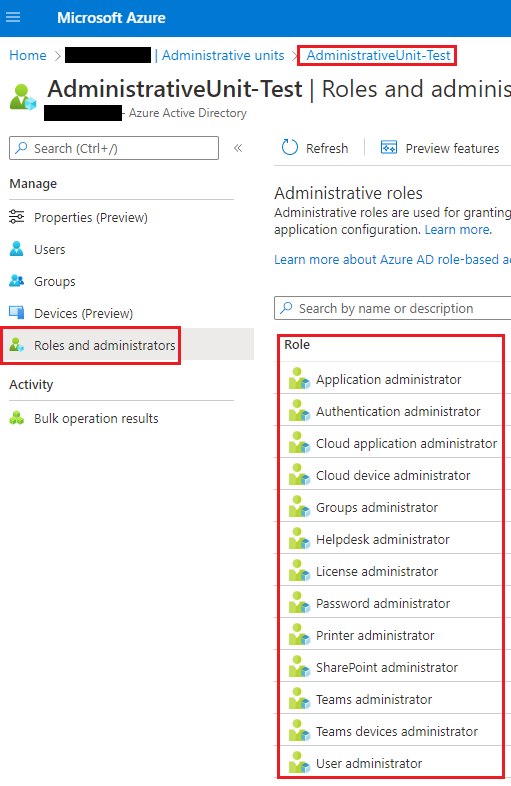Open the hamburger portal menu
This screenshot has width=511, height=786.
click(13, 18)
